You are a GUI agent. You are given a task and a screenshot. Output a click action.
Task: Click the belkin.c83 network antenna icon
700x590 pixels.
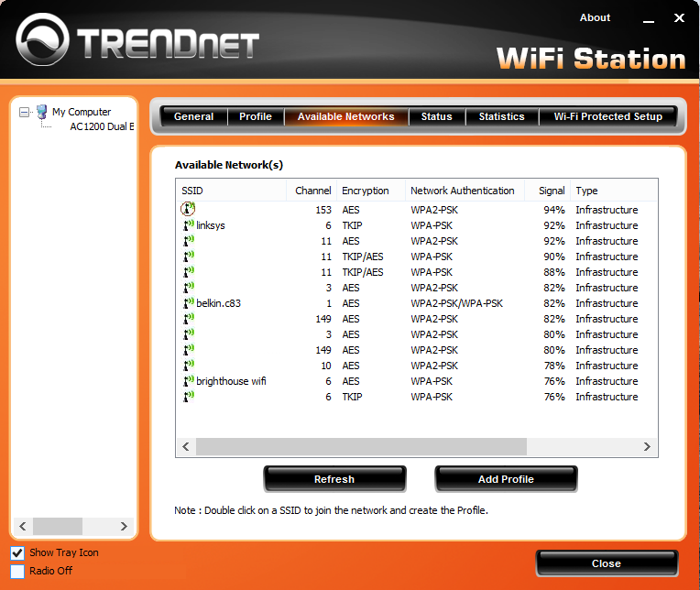tap(189, 303)
